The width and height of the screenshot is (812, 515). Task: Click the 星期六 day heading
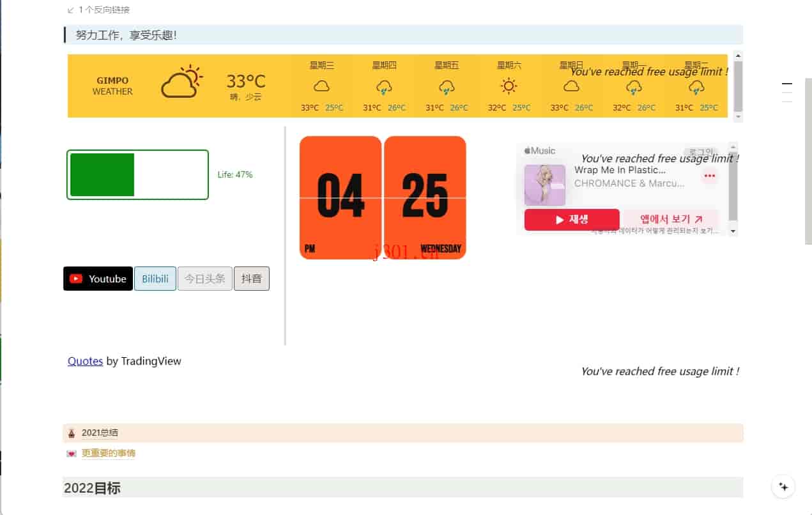click(509, 65)
